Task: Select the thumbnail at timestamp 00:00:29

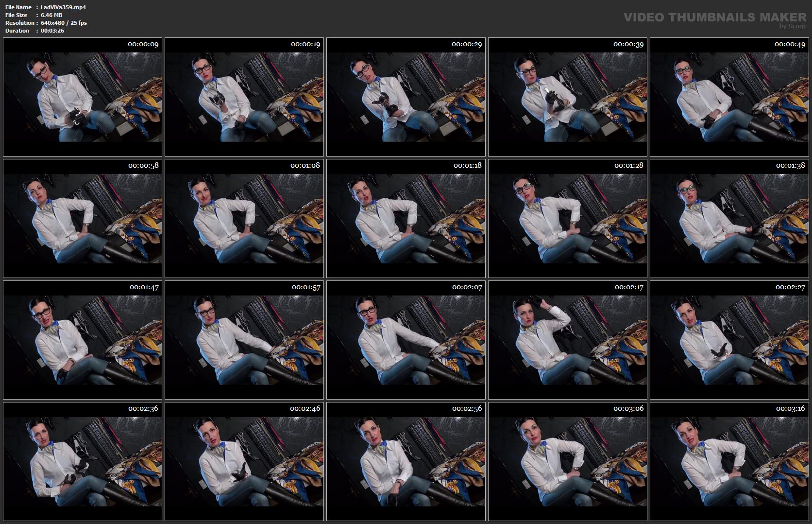Action: (x=406, y=97)
